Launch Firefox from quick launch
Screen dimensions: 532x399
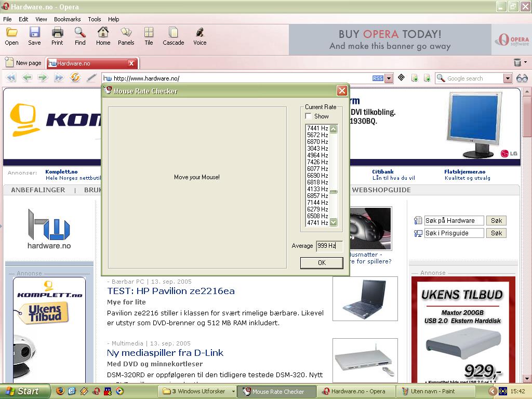pos(60,391)
